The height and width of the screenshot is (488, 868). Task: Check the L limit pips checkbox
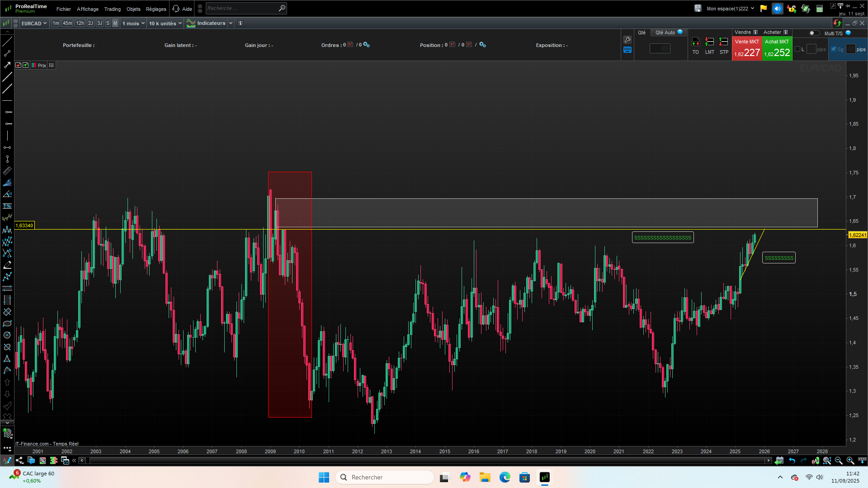coord(797,49)
